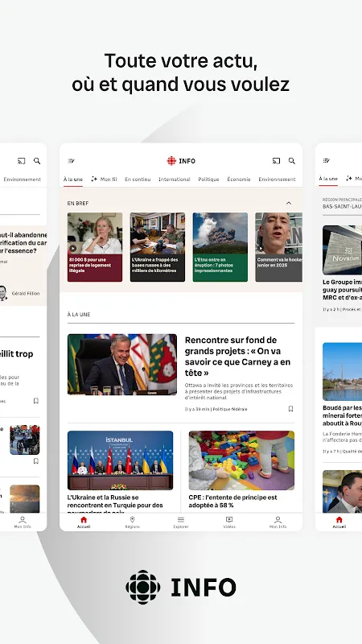Open menu icon in right screen header
The image size is (362, 644).
[327, 161]
